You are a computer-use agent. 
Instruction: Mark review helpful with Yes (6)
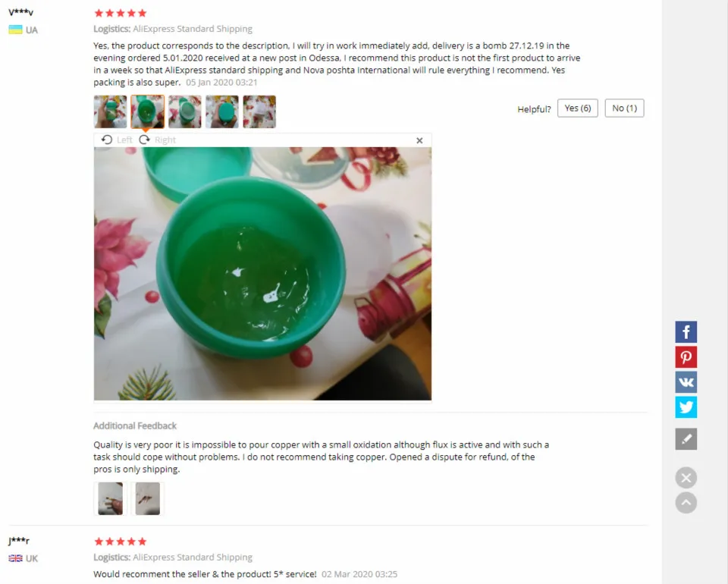coord(578,108)
